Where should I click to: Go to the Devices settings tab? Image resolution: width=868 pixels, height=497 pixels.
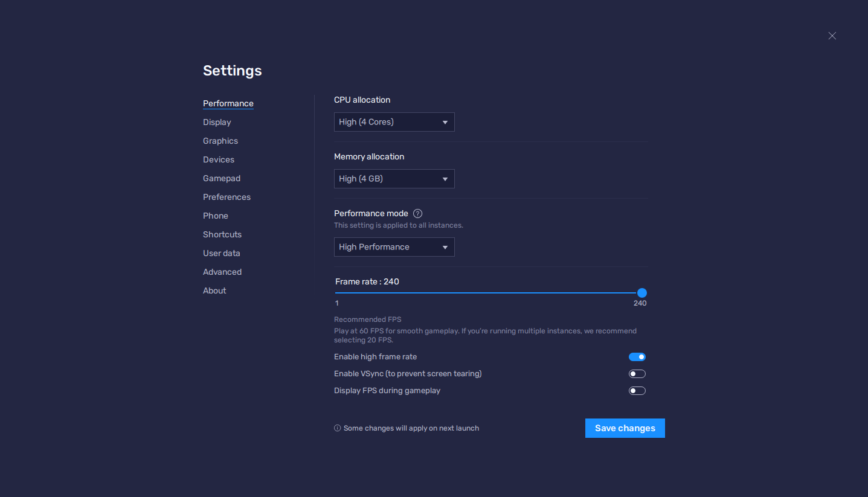click(x=219, y=159)
